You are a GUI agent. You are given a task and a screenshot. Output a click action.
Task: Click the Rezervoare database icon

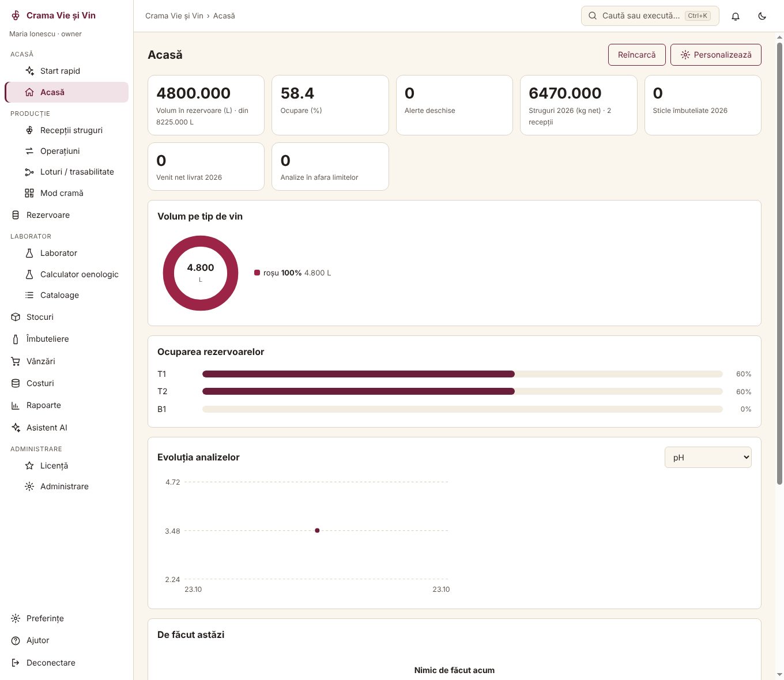pos(16,215)
